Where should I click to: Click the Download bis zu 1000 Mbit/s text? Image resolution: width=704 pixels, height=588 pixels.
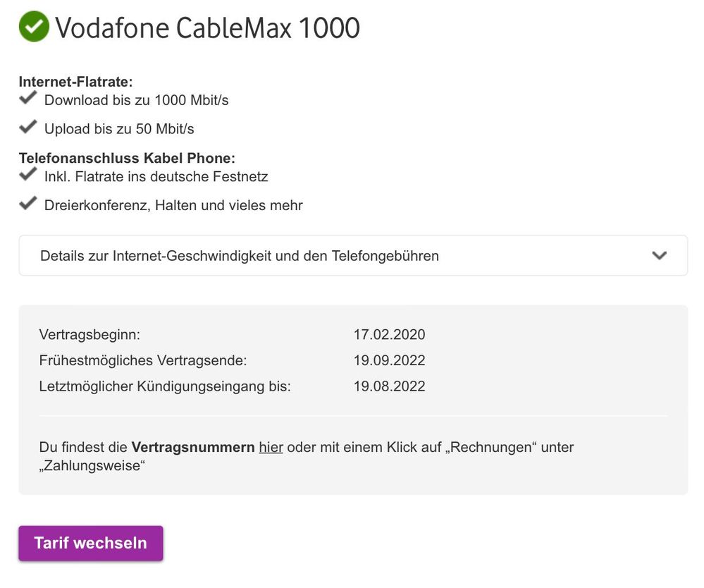(x=136, y=100)
